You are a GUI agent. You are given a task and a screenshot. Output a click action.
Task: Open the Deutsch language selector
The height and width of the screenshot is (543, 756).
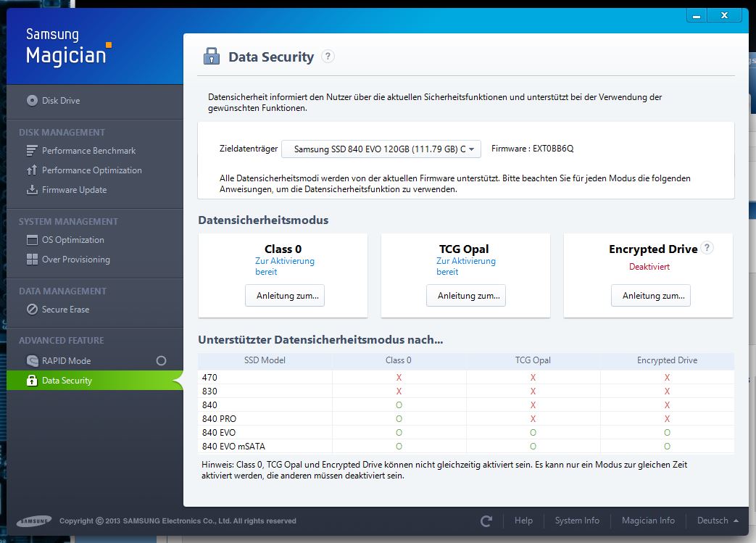(718, 521)
